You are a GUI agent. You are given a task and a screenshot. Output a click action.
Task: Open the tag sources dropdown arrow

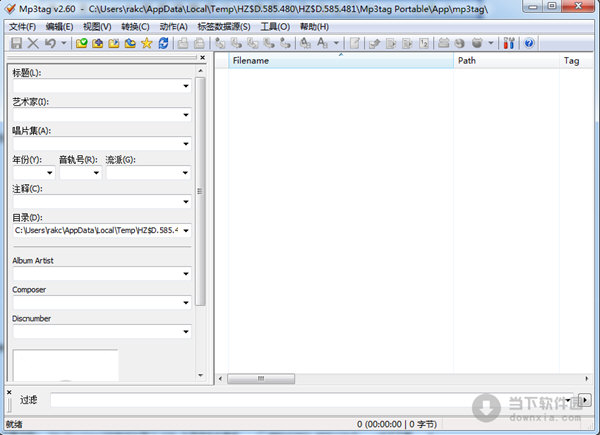[491, 43]
